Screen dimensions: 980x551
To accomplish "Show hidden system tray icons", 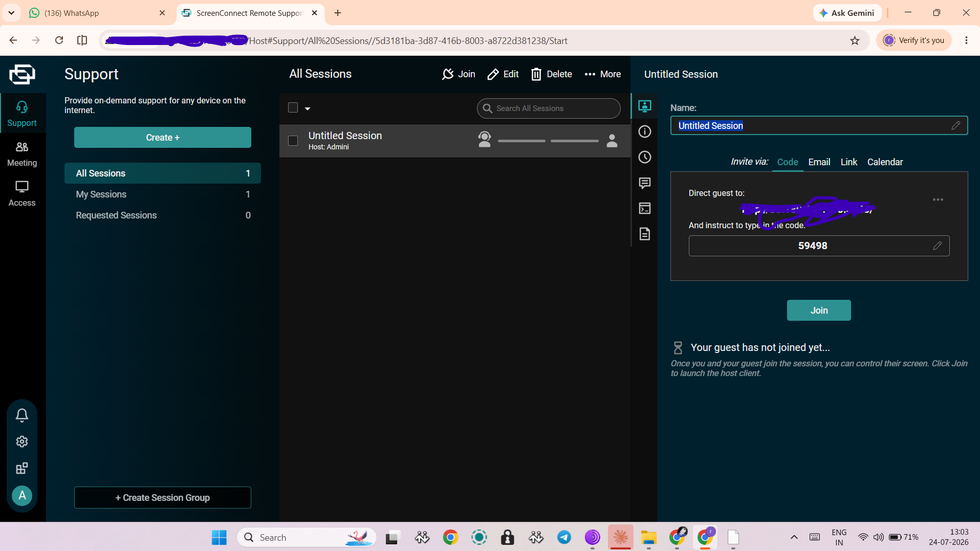I will click(794, 537).
